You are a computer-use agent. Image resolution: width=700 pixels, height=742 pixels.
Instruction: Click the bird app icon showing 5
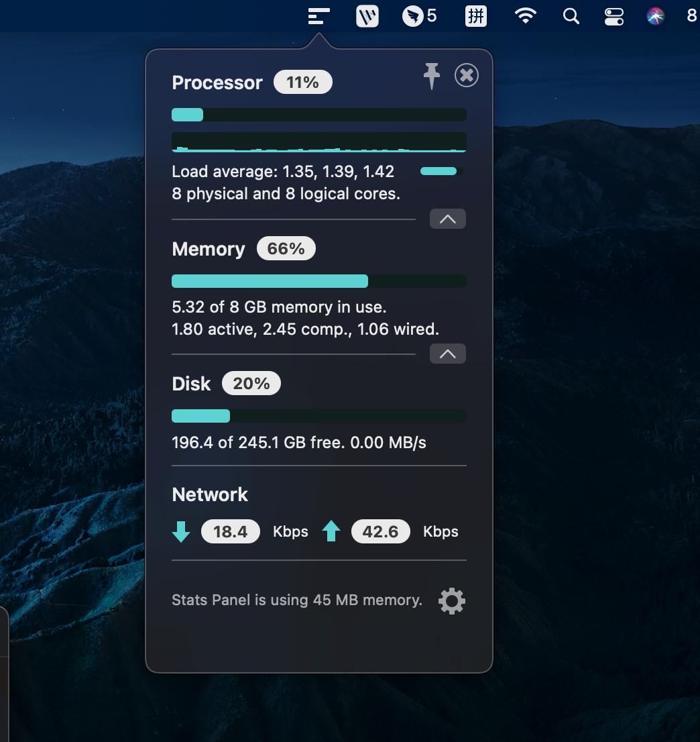click(x=418, y=16)
